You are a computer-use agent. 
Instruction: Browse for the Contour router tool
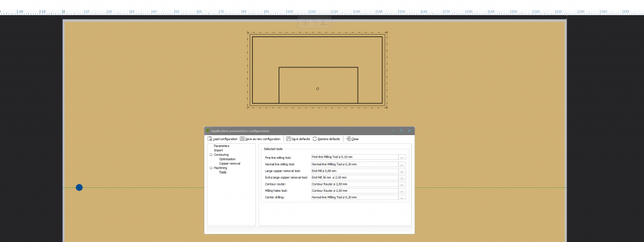point(402,184)
